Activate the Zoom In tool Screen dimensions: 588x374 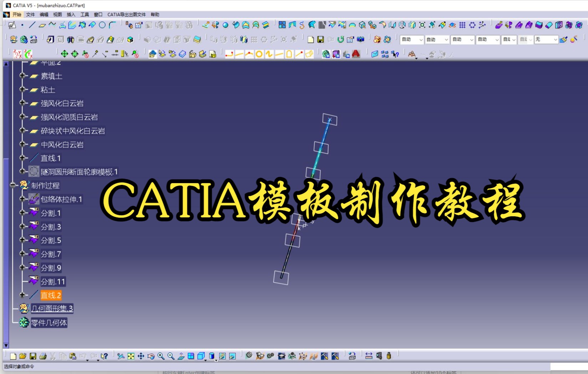pos(161,356)
